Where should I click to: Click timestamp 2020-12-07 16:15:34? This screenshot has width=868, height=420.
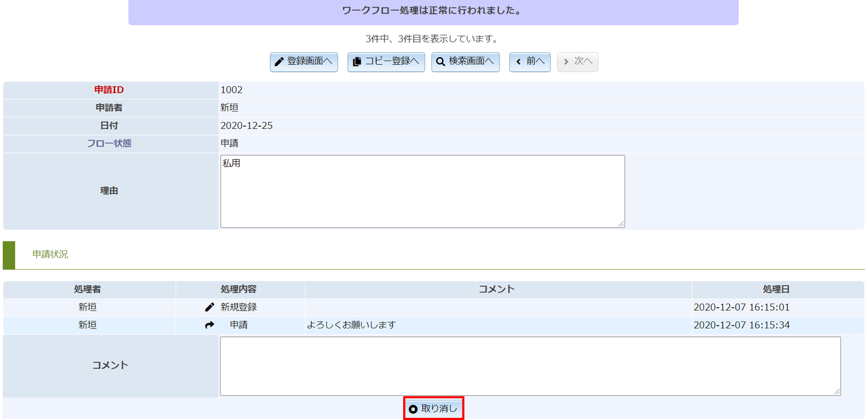pyautogui.click(x=741, y=325)
